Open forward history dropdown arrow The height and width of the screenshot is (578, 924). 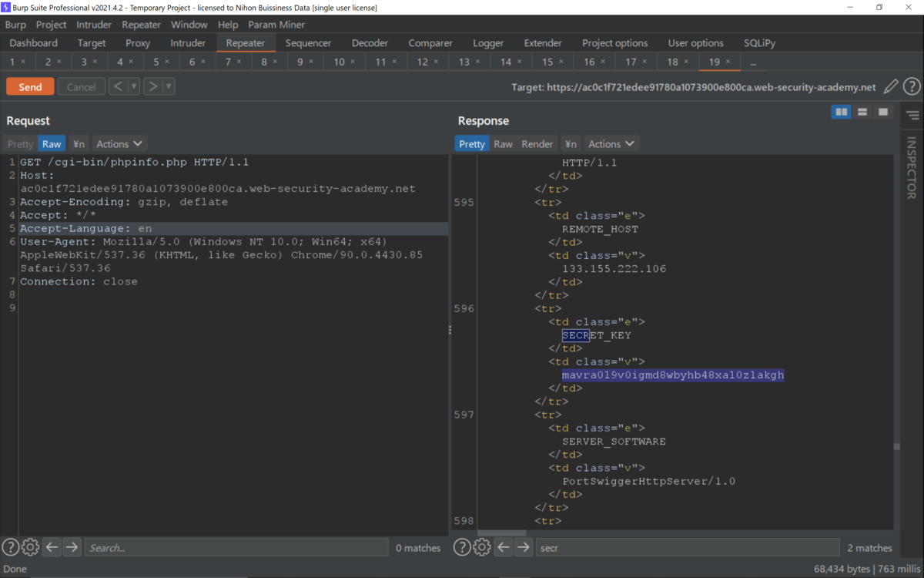pyautogui.click(x=169, y=86)
